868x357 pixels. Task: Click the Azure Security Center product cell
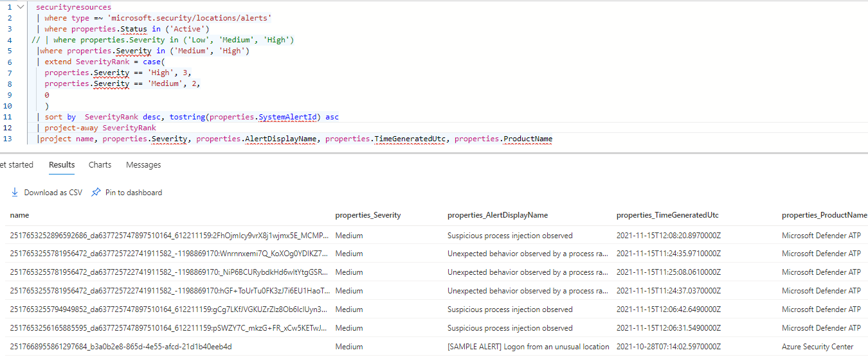817,347
